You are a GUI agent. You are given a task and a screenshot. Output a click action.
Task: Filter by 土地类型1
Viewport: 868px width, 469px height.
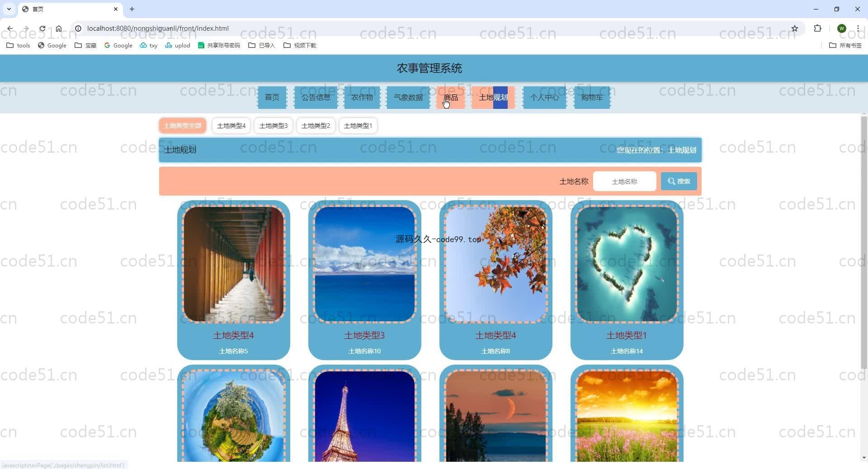click(358, 126)
